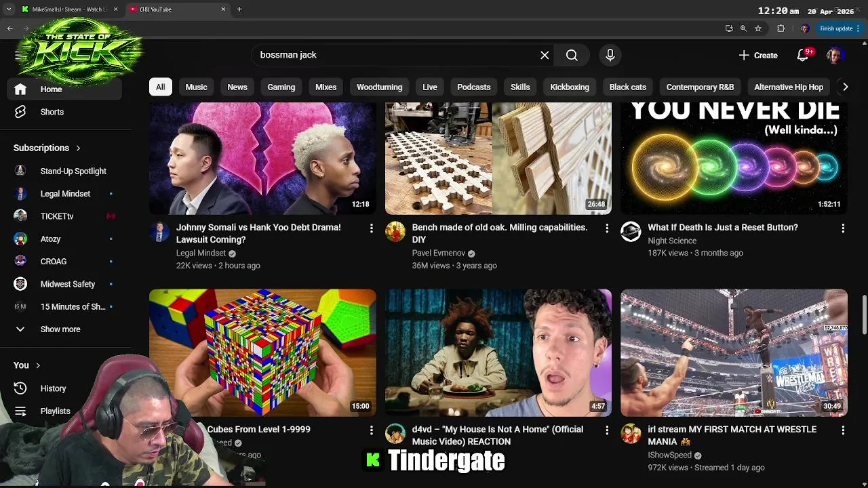Expand the You section chevron
The height and width of the screenshot is (488, 868).
tap(38, 365)
